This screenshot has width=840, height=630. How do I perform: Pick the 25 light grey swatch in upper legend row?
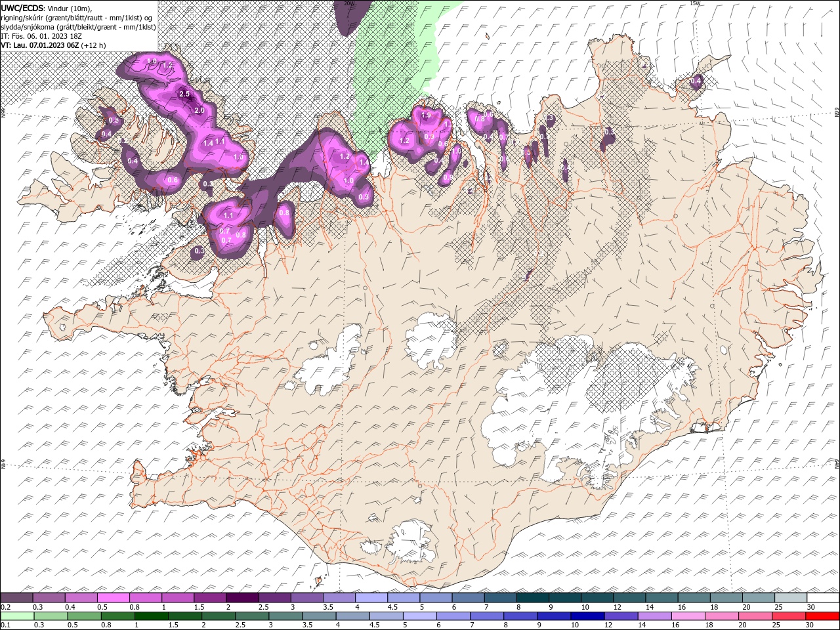point(791,598)
